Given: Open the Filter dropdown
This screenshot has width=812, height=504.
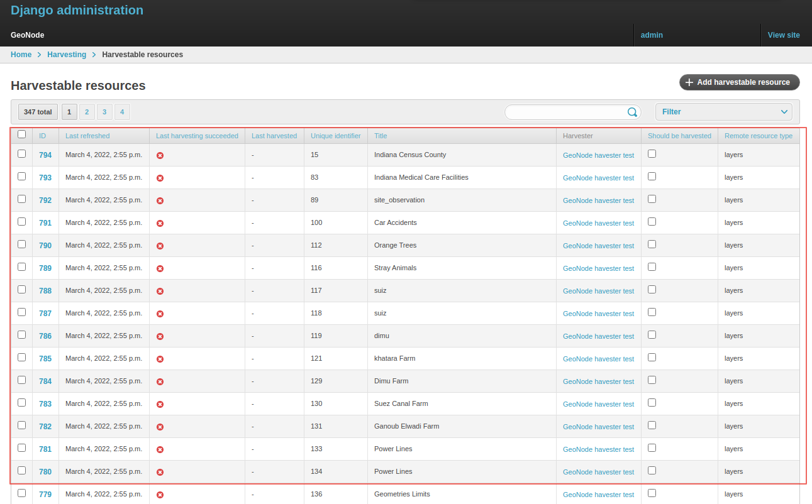Looking at the screenshot, I should pyautogui.click(x=724, y=112).
